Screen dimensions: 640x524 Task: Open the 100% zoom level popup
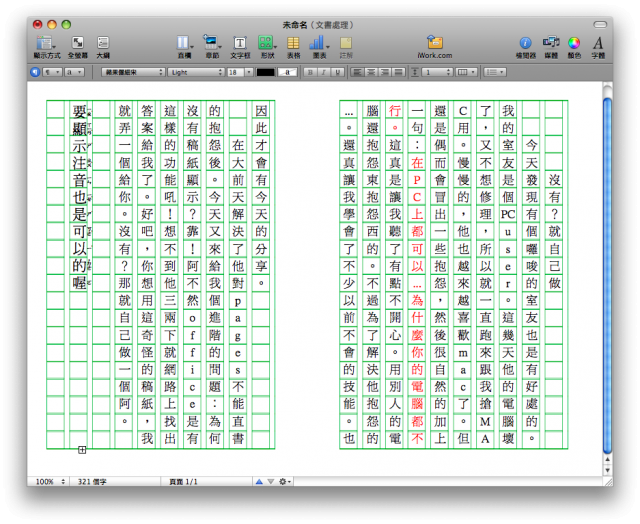[x=48, y=482]
